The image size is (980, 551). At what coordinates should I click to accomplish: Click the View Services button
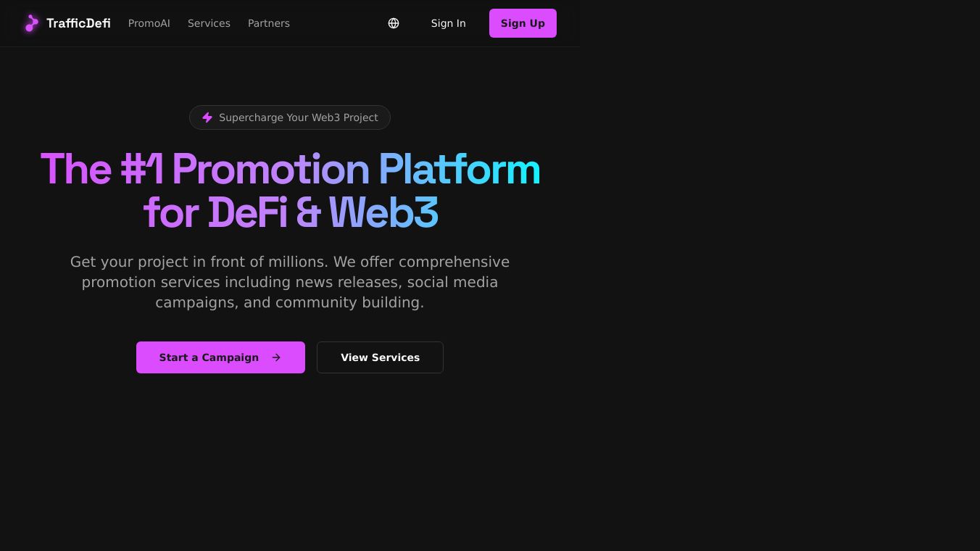tap(380, 357)
